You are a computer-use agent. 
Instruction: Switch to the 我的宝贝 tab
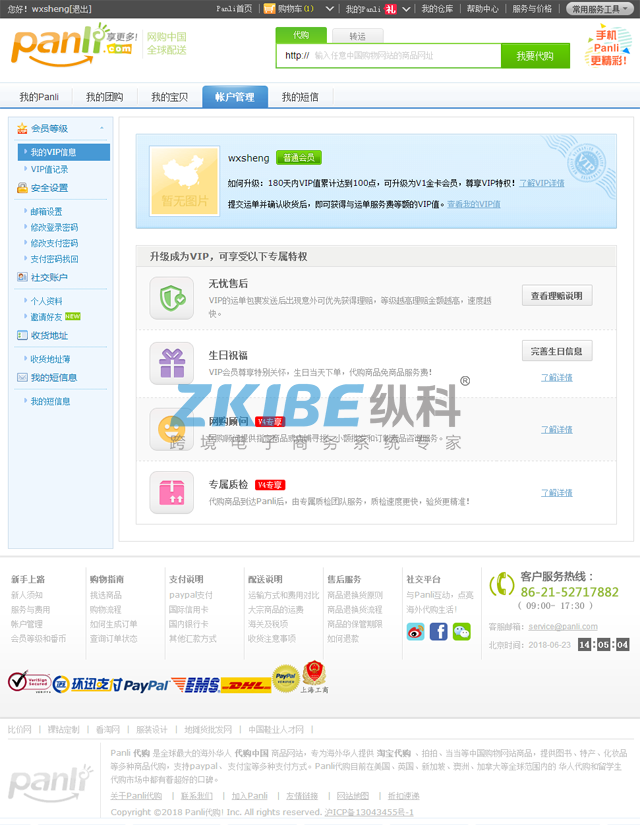[x=169, y=97]
